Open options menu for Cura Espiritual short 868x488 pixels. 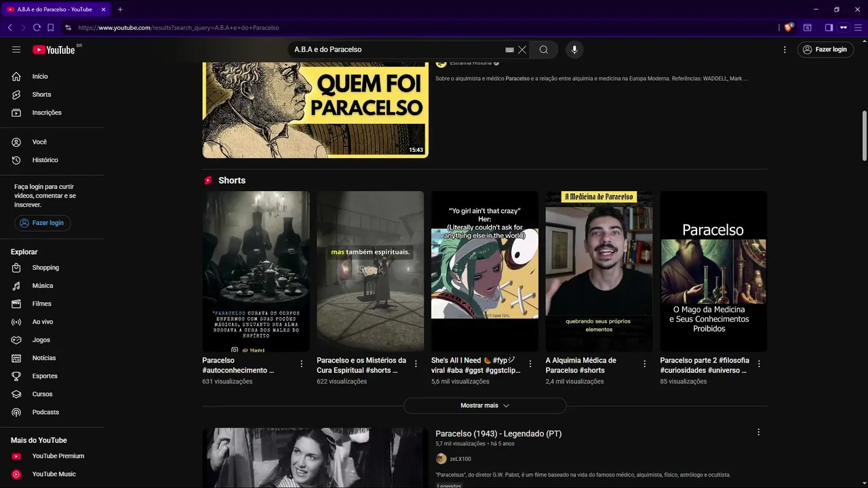[416, 364]
